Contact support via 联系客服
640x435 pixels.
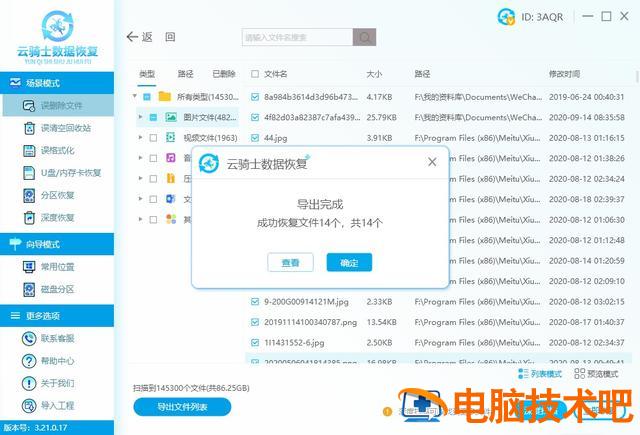(48, 338)
